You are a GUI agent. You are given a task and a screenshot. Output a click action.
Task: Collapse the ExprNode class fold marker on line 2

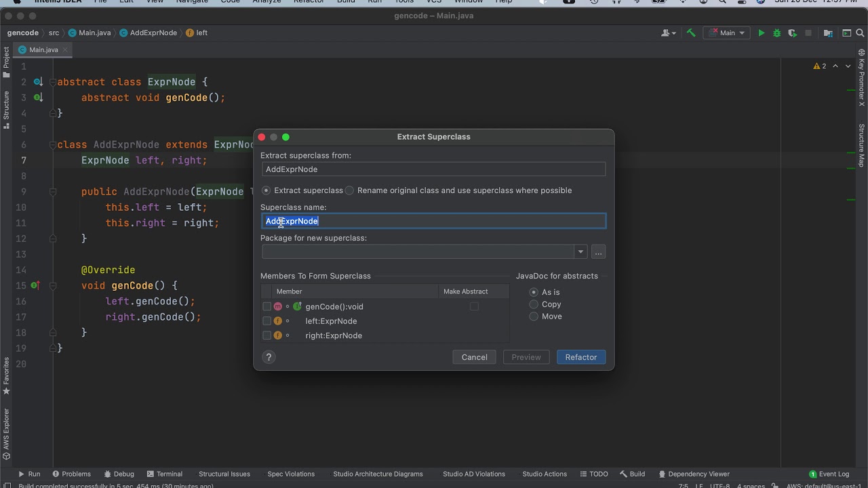(x=52, y=82)
